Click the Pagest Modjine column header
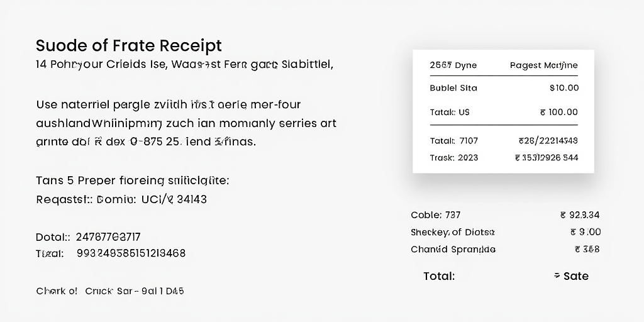 tap(544, 65)
